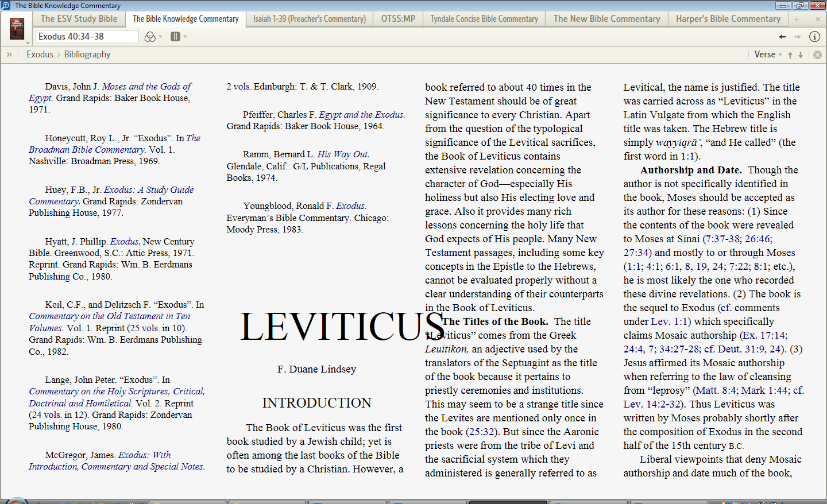
Task: Follow the Ex. 17:14 reference link
Action: (764, 335)
